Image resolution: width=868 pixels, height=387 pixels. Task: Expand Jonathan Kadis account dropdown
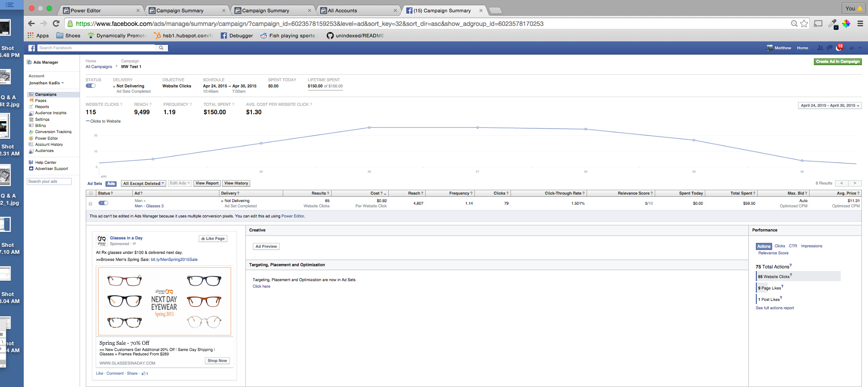click(x=47, y=83)
